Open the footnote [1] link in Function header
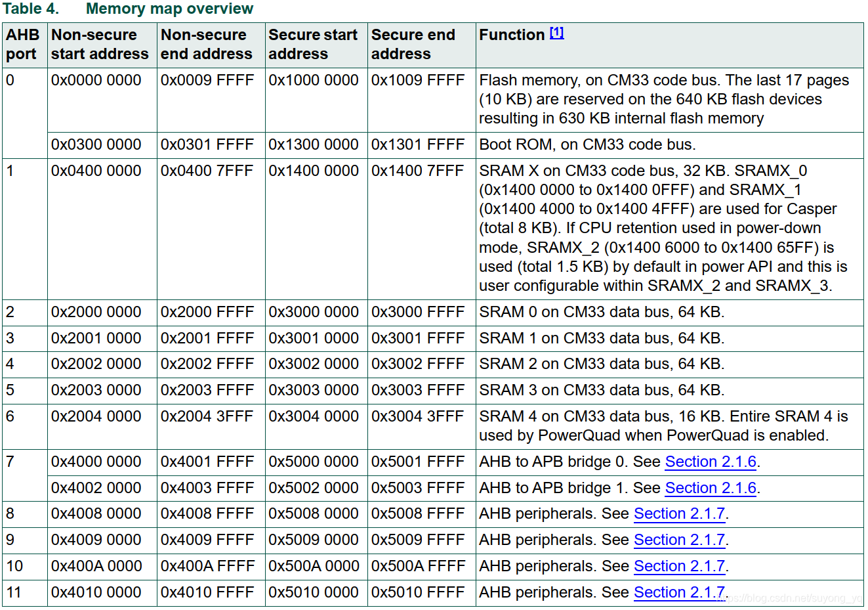Viewport: 868px width, 610px height. click(556, 32)
